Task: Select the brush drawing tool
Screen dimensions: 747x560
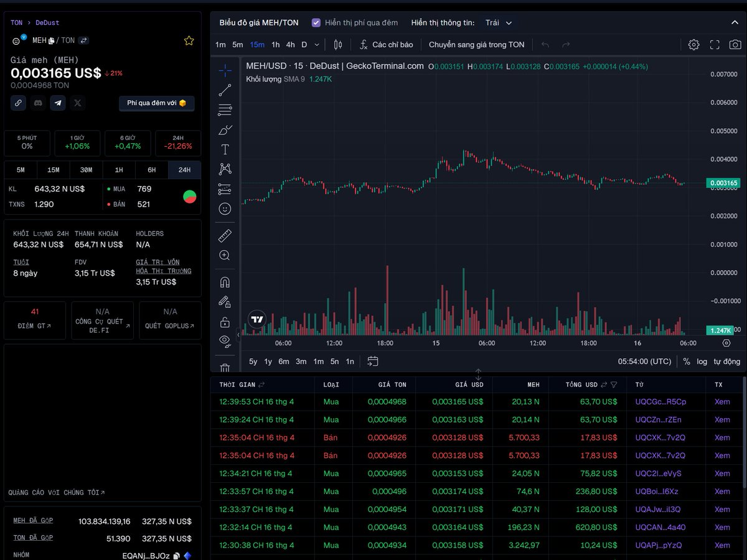Action: (x=225, y=130)
